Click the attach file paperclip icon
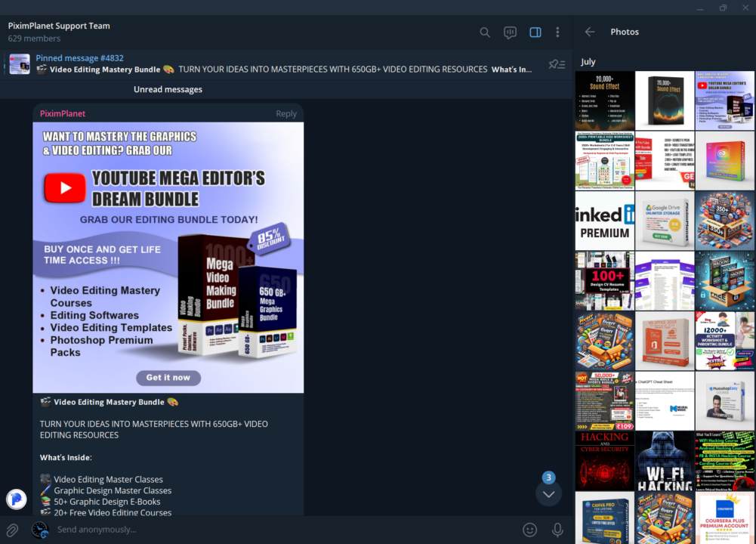Screen dimensions: 756x544 point(12,530)
